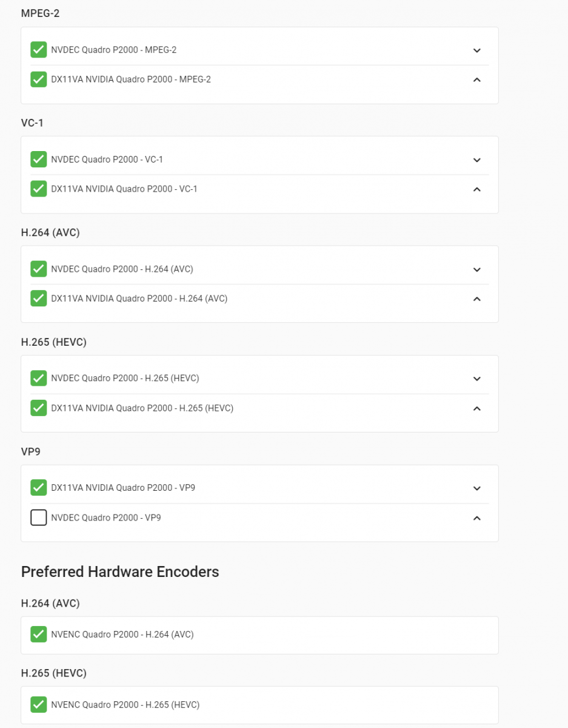This screenshot has width=568, height=728.
Task: Enable NVDEC Quadro P2000 VP9 decoder
Action: click(x=39, y=518)
